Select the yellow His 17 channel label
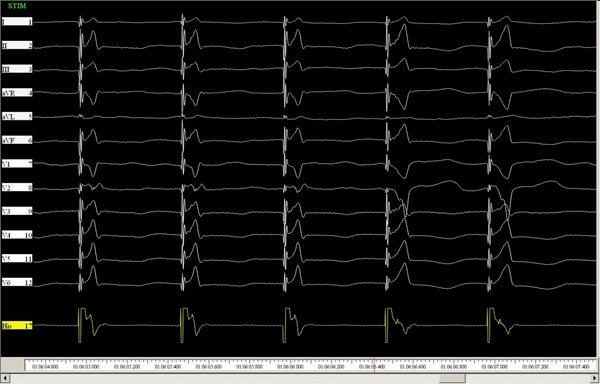Image resolution: width=600 pixels, height=384 pixels. click(17, 325)
